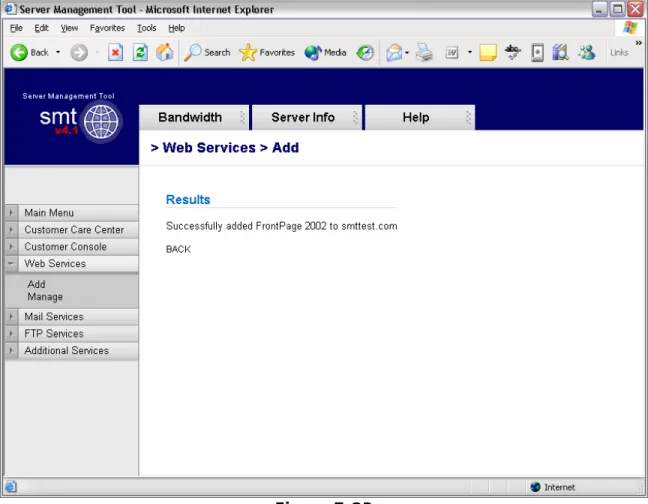Edit with the Word document icon
Image resolution: width=648 pixels, height=504 pixels.
click(x=452, y=52)
